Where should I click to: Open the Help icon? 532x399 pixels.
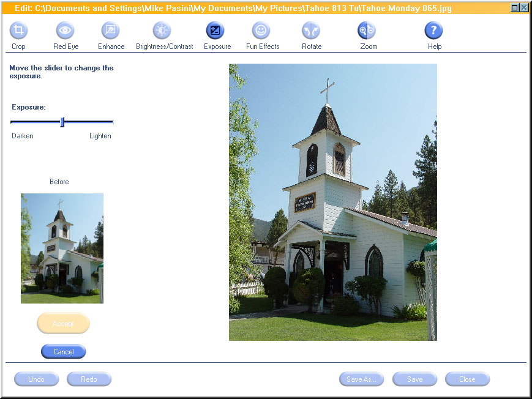433,31
